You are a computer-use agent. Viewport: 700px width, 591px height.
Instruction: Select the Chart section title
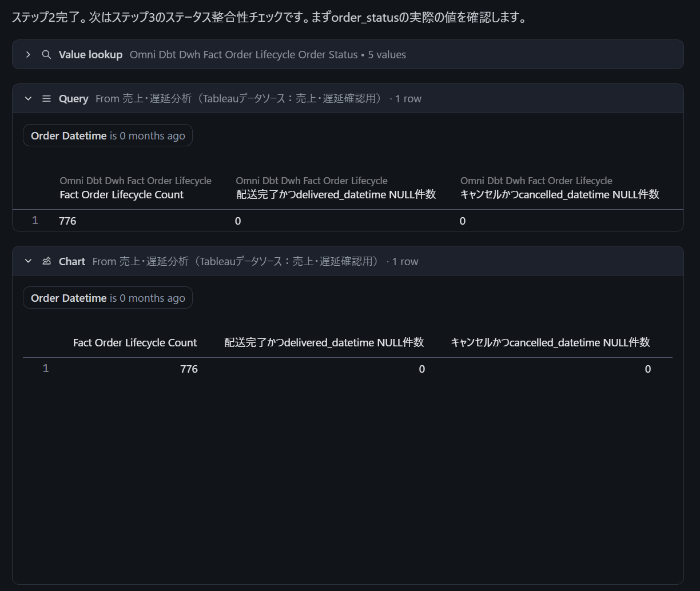coord(71,261)
